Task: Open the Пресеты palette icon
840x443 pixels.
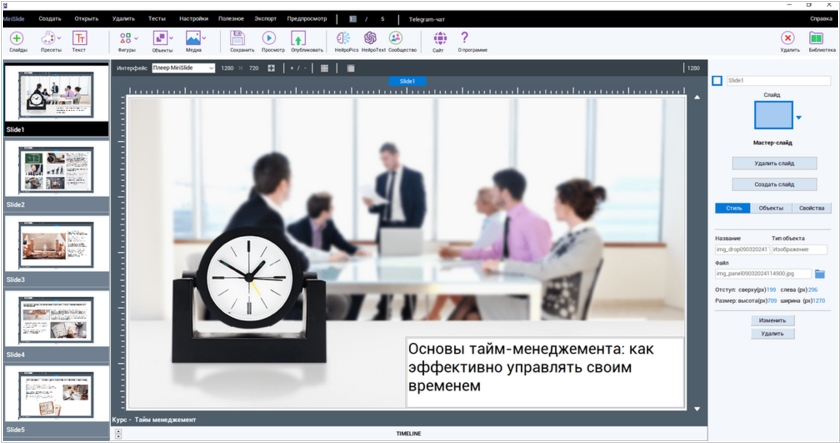Action: (48, 38)
